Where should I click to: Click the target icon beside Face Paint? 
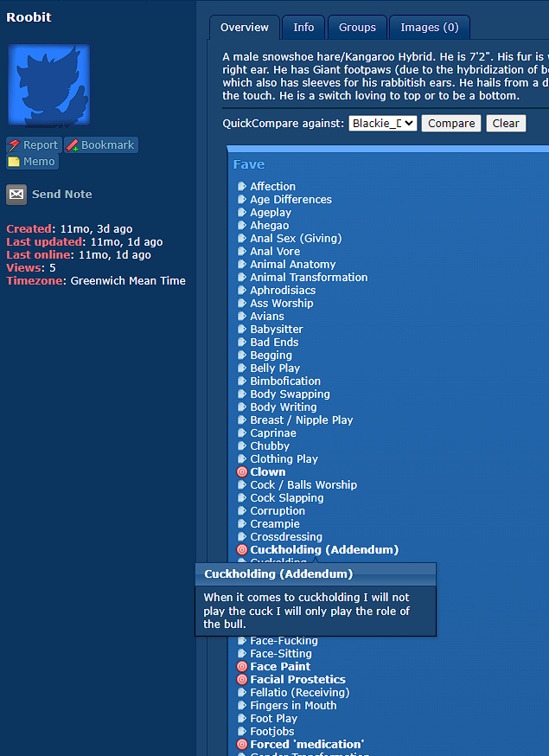coord(242,667)
